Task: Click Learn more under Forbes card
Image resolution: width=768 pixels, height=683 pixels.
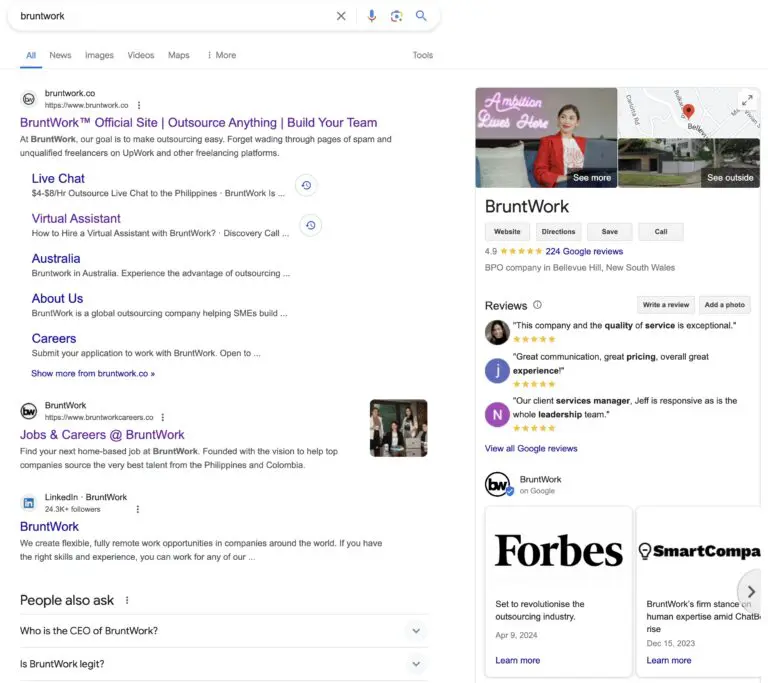Action: click(x=517, y=660)
